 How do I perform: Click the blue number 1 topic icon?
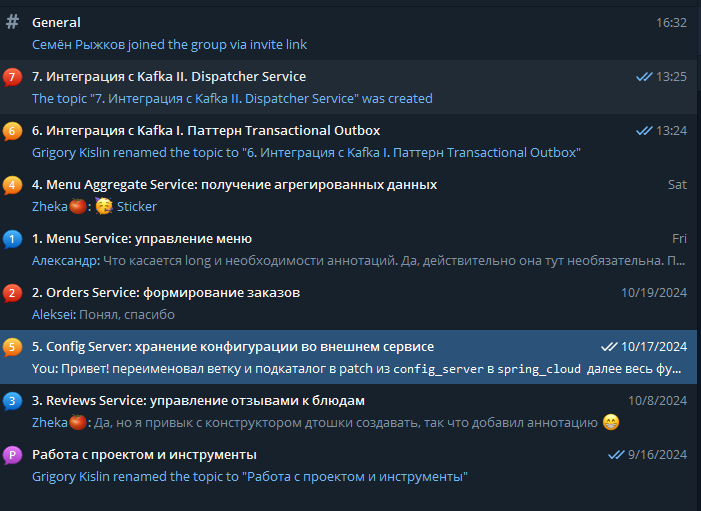click(12, 239)
